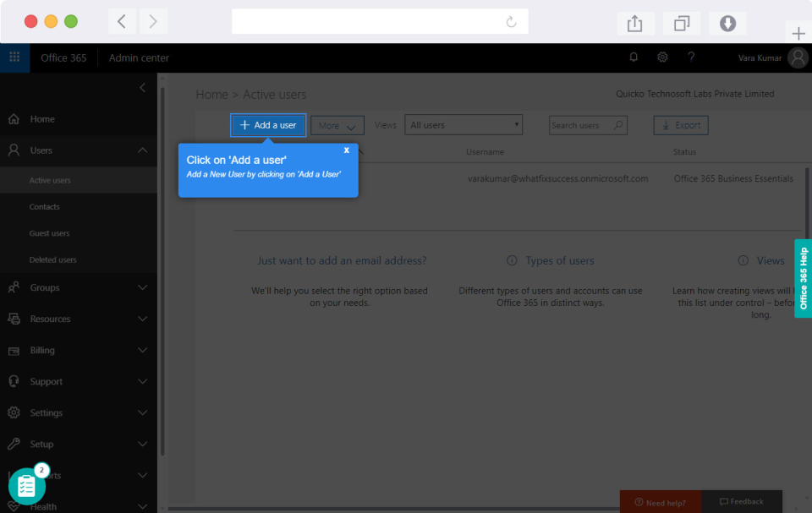The width and height of the screenshot is (812, 513).
Task: Click the Add a user button
Action: click(x=268, y=125)
